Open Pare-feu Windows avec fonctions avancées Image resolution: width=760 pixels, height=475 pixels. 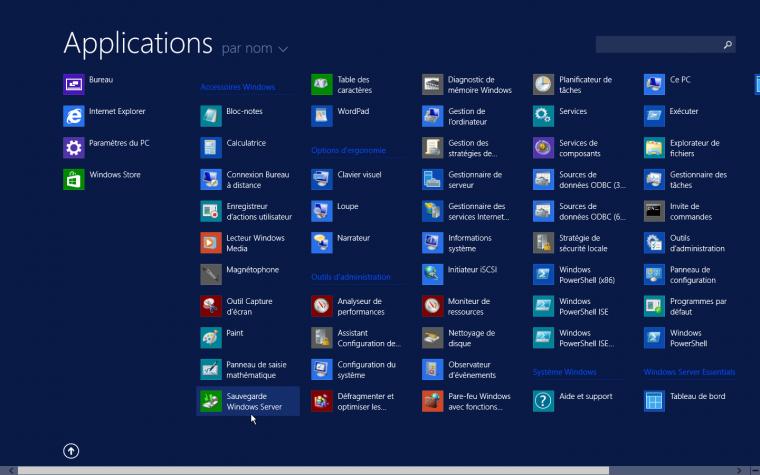coord(432,401)
